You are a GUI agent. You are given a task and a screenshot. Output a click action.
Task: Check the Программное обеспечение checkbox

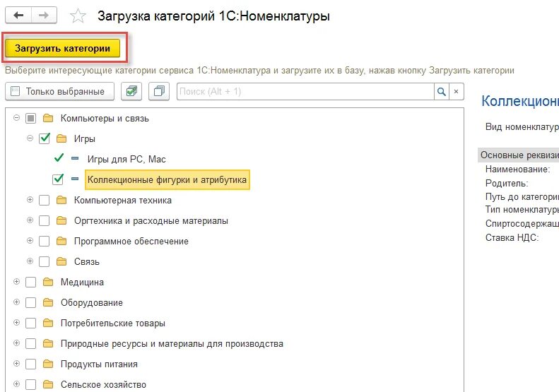tap(45, 242)
